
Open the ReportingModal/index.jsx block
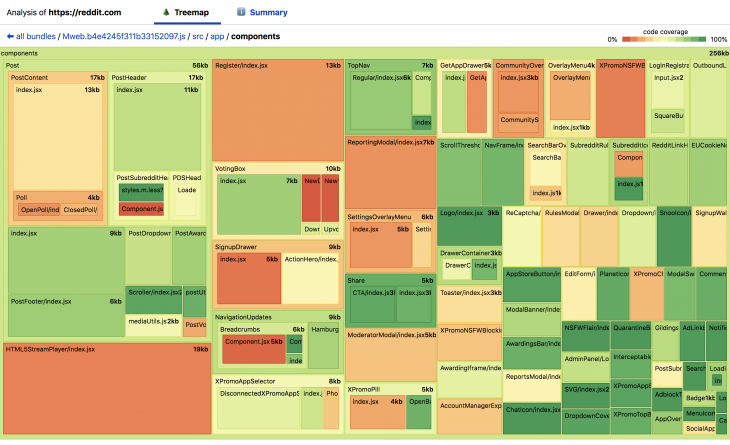click(x=391, y=173)
